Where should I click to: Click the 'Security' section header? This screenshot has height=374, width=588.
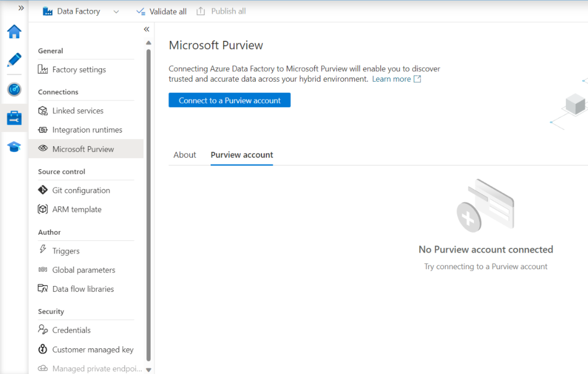(51, 311)
